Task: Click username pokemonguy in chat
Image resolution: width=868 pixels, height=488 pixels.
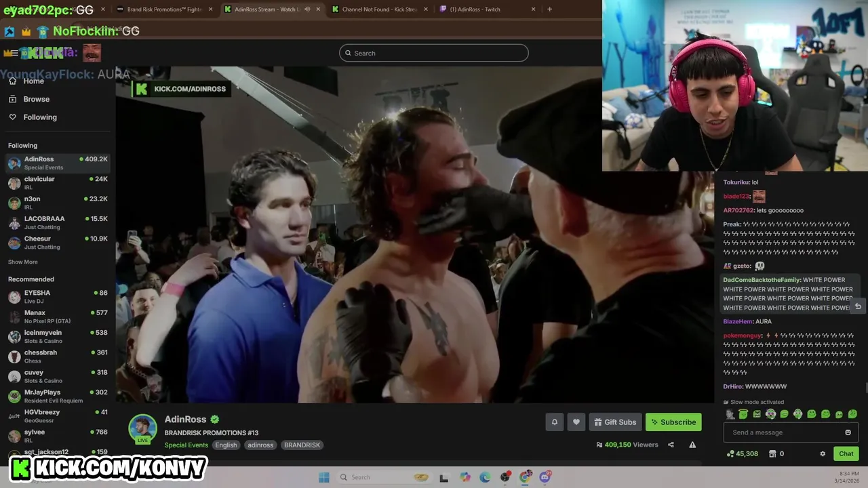Action: (743, 335)
